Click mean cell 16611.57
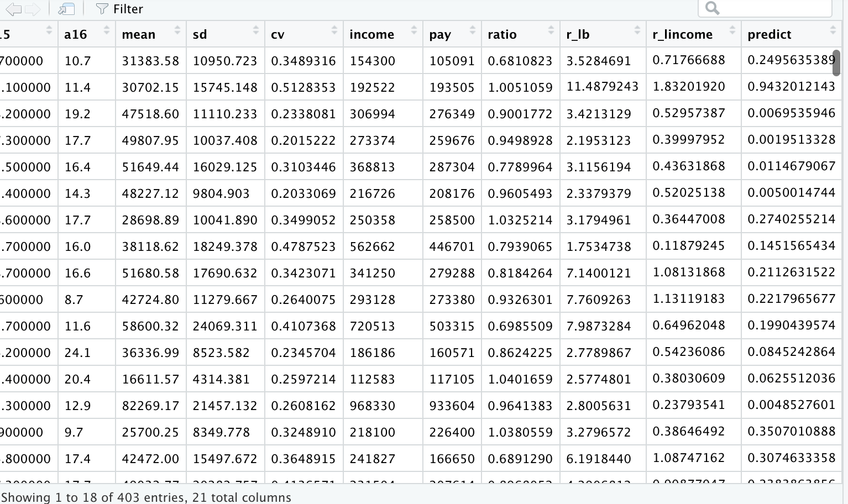 click(x=150, y=379)
